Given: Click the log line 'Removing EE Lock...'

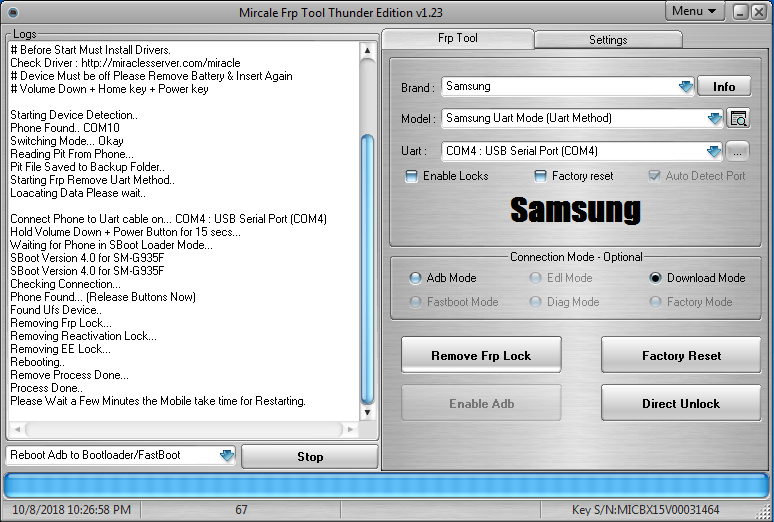Looking at the screenshot, I should 60,349.
